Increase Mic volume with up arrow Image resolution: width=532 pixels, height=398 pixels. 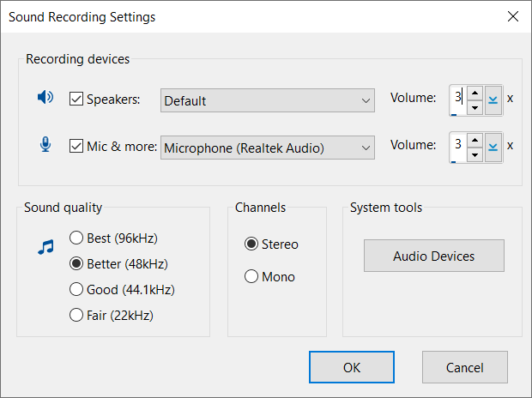click(475, 139)
